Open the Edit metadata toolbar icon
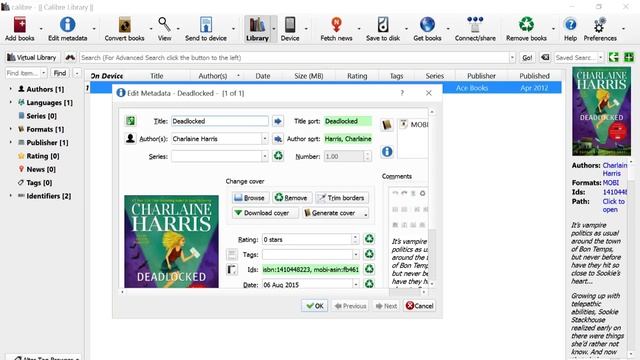Screen dimensions: 640x360 point(67,24)
